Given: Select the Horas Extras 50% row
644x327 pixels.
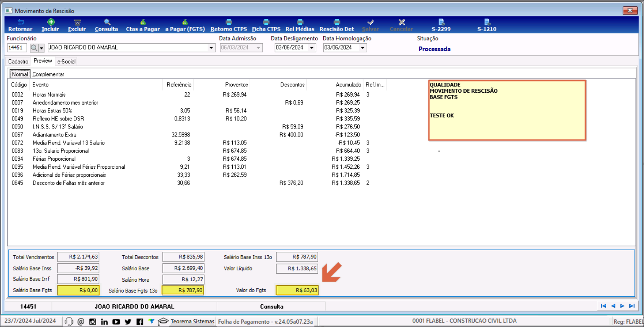Looking at the screenshot, I should pyautogui.click(x=197, y=111).
